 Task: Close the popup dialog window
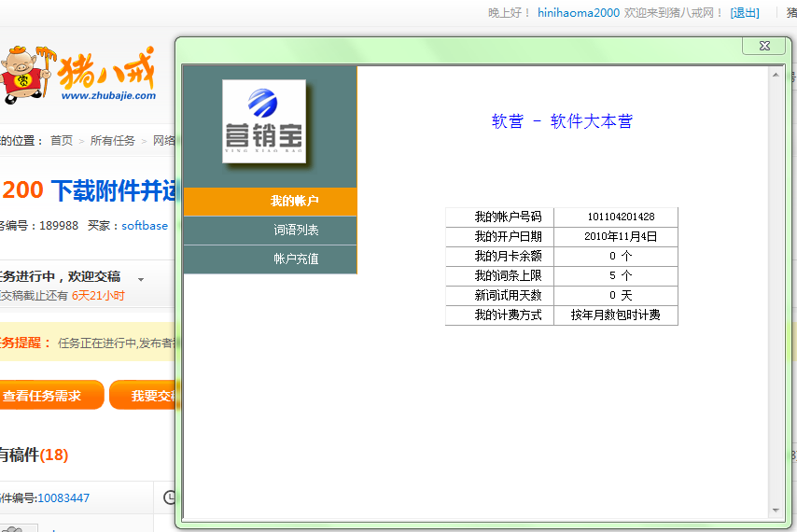pyautogui.click(x=764, y=46)
